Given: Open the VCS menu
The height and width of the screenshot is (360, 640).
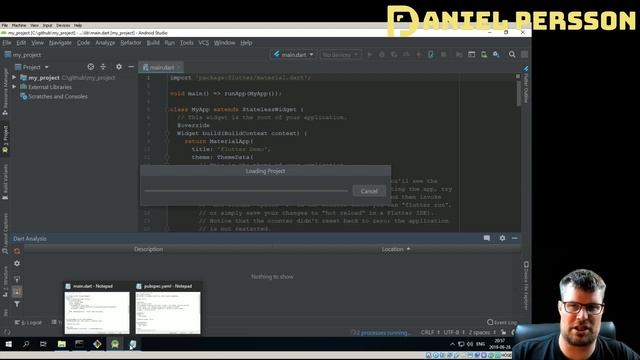Looking at the screenshot, I should point(204,43).
